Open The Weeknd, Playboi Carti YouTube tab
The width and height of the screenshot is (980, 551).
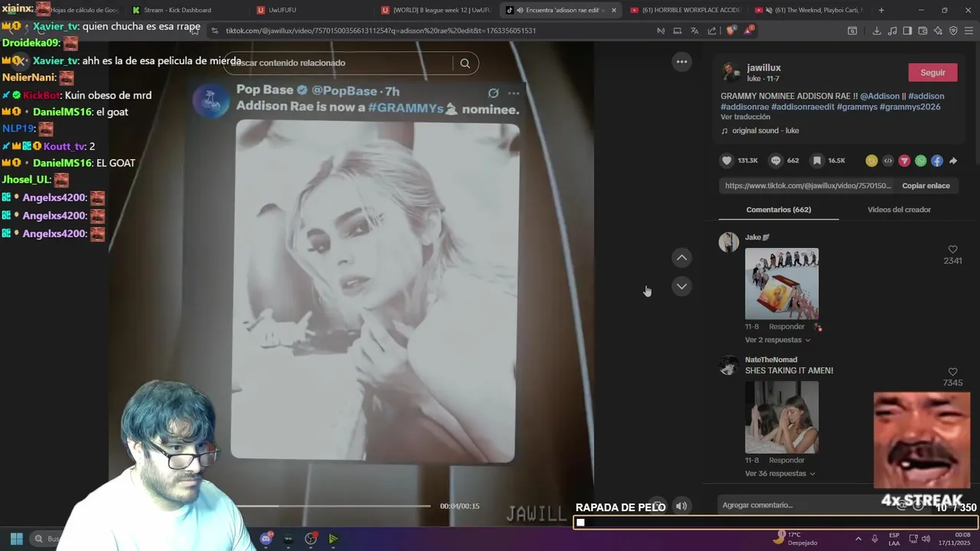click(x=809, y=10)
